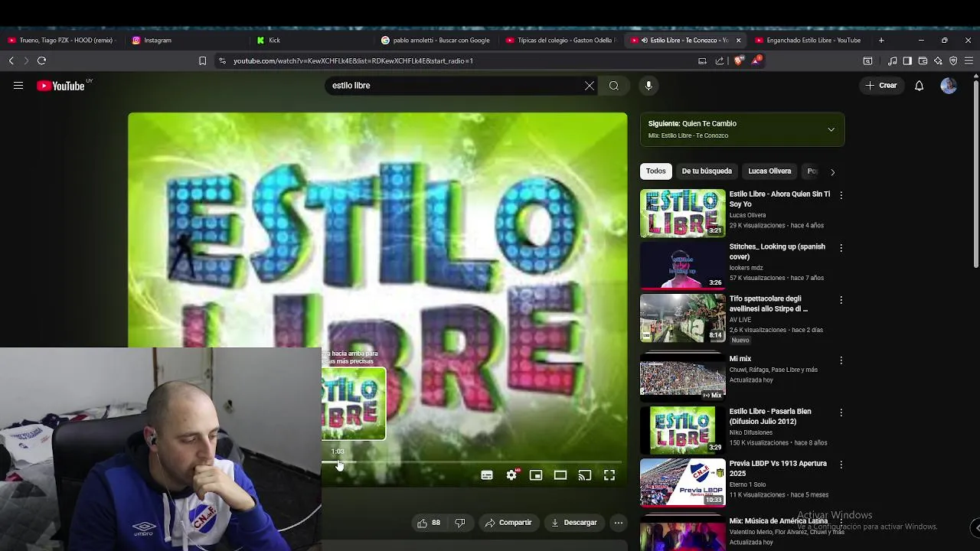
Task: Open the Brave VPN shield icon
Action: click(x=953, y=61)
